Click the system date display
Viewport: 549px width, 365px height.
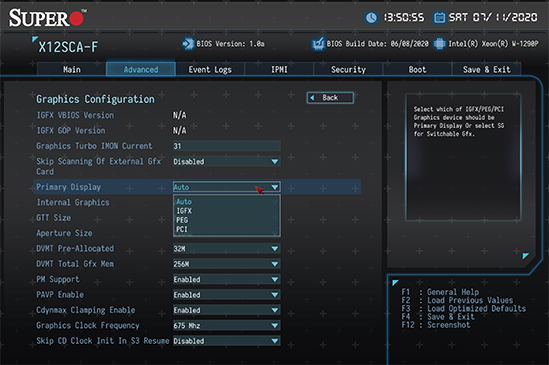pos(493,18)
